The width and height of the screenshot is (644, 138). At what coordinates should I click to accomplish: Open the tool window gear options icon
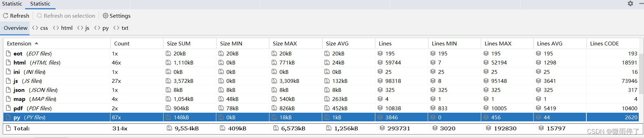[630, 3]
